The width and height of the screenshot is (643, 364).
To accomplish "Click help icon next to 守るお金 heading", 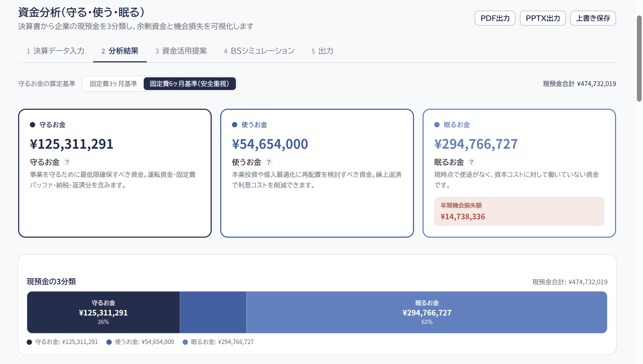I will (67, 162).
